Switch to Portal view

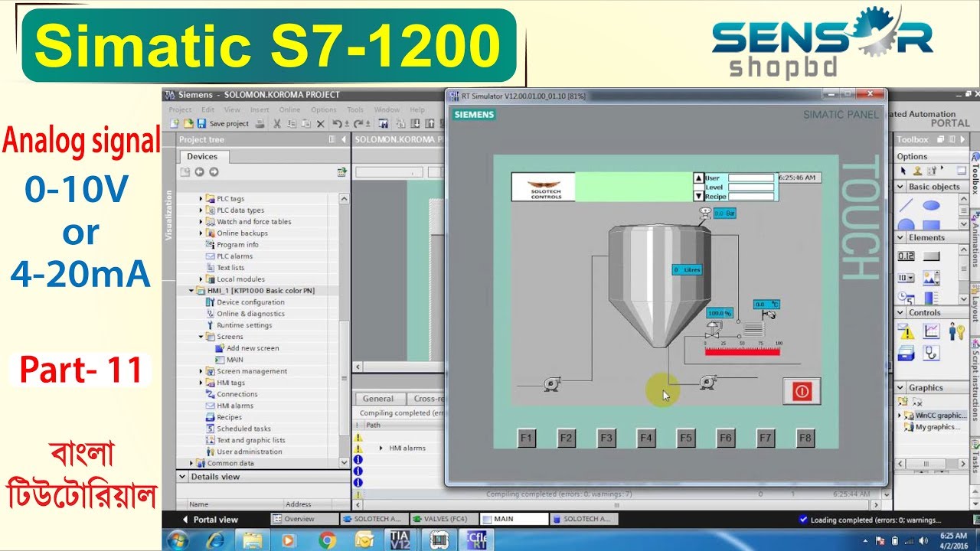pos(210,519)
